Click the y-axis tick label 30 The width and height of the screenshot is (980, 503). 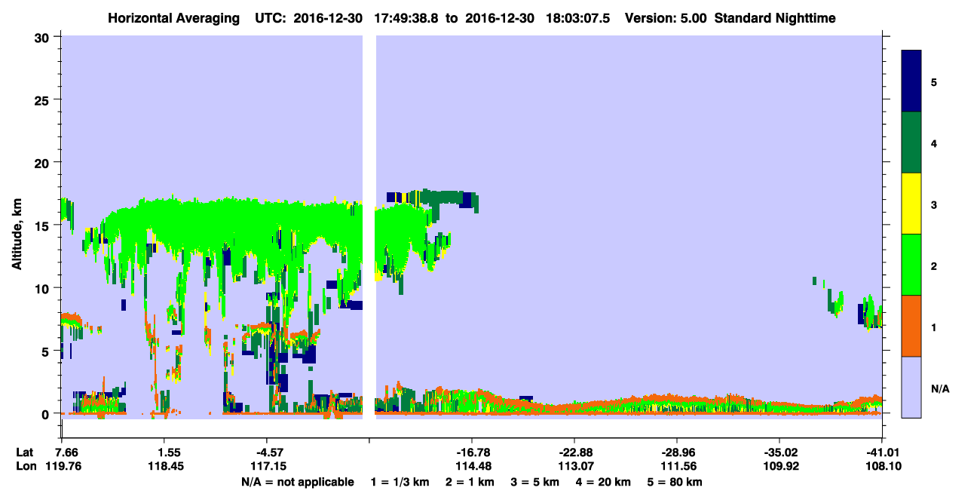(x=44, y=37)
